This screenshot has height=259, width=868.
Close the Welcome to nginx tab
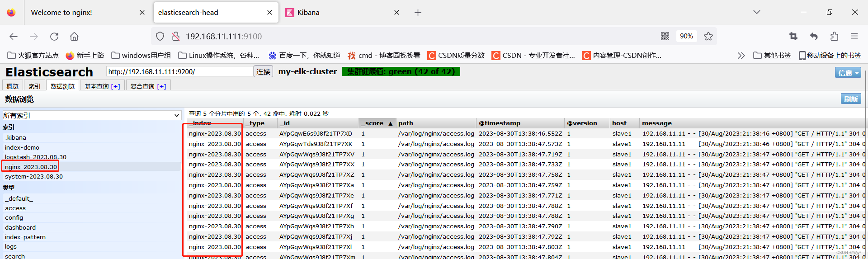click(x=142, y=13)
